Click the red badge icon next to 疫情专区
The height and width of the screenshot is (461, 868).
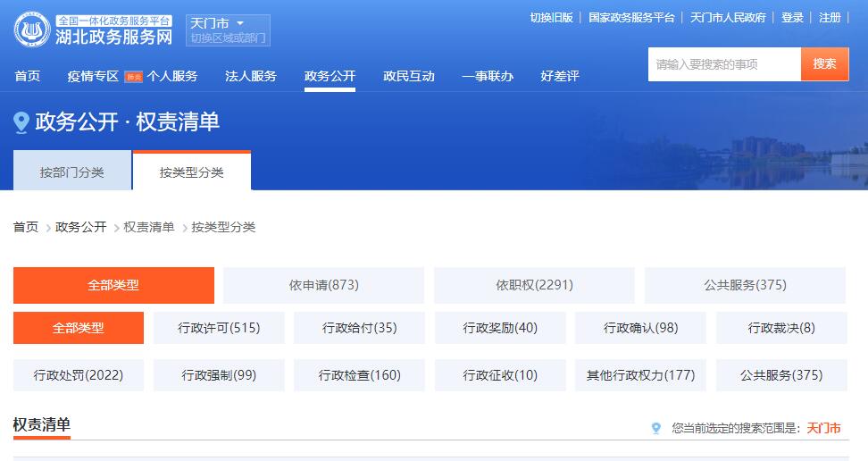click(x=133, y=77)
